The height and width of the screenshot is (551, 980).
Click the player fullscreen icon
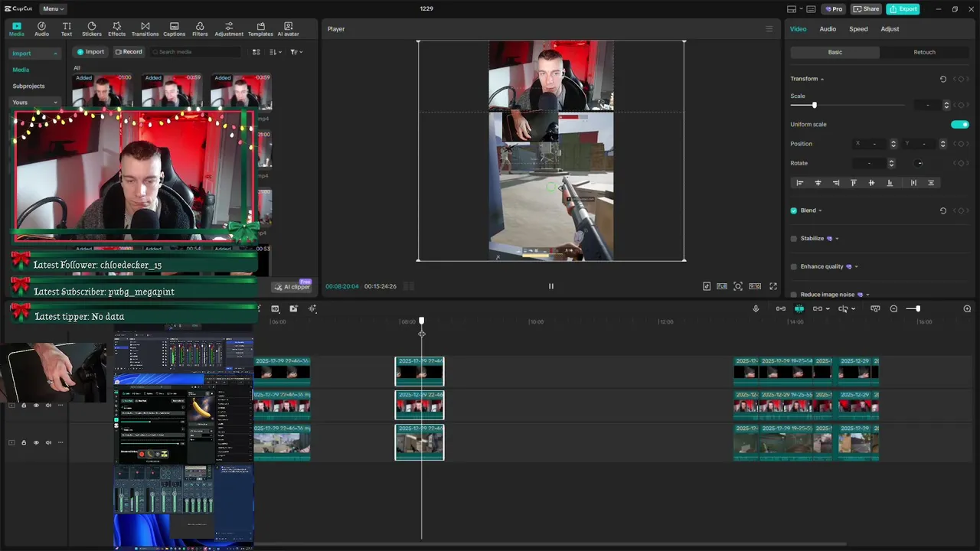pos(773,286)
